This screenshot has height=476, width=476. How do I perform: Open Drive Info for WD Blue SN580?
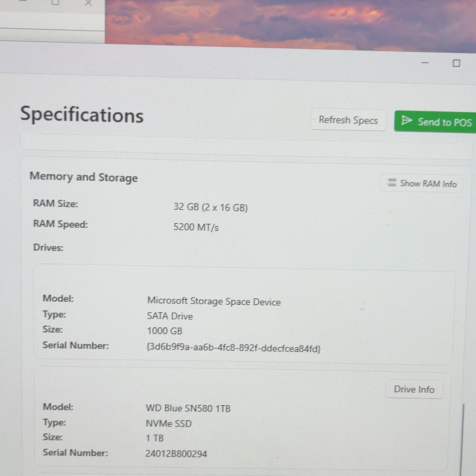[x=414, y=389]
